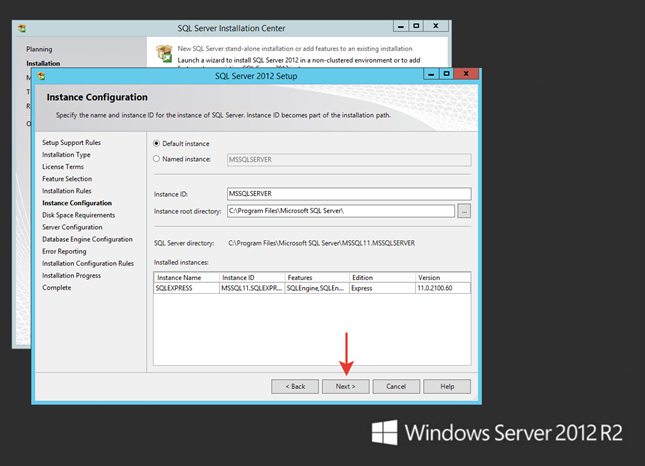Click the Next > button
This screenshot has width=645, height=466.
[346, 387]
